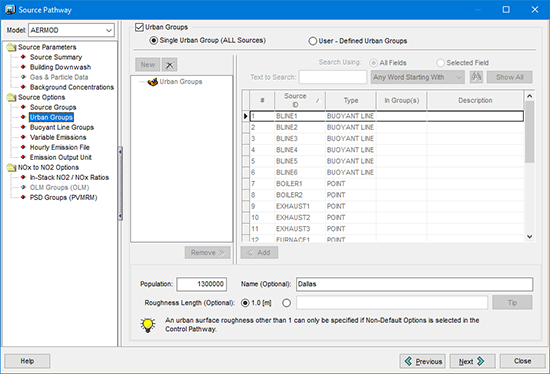Sort by the Source ID column header

(x=300, y=100)
